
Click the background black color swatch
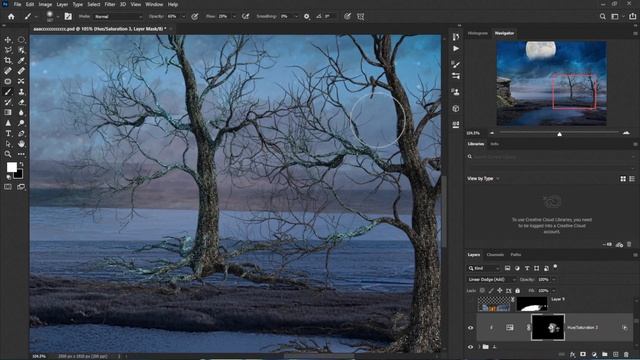point(19,175)
